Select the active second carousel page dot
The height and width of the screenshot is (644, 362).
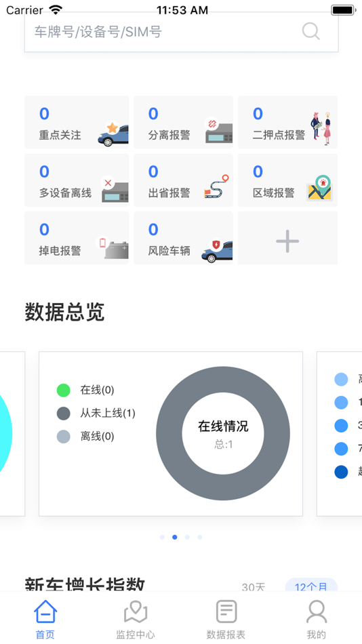[x=175, y=537]
